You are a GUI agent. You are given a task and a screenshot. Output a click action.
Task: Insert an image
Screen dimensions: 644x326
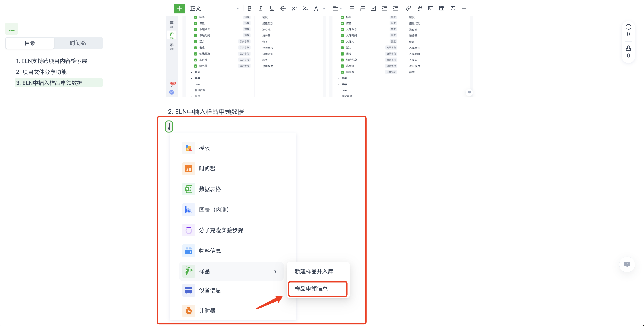(x=431, y=8)
